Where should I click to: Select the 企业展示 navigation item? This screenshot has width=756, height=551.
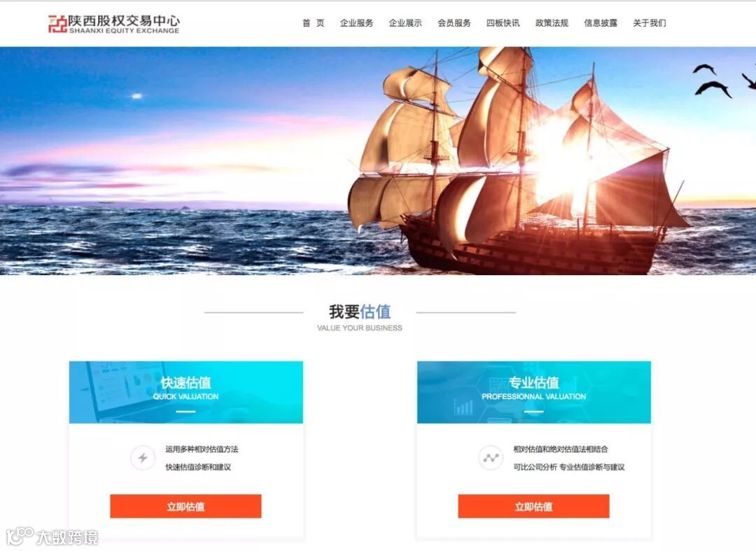tap(405, 23)
